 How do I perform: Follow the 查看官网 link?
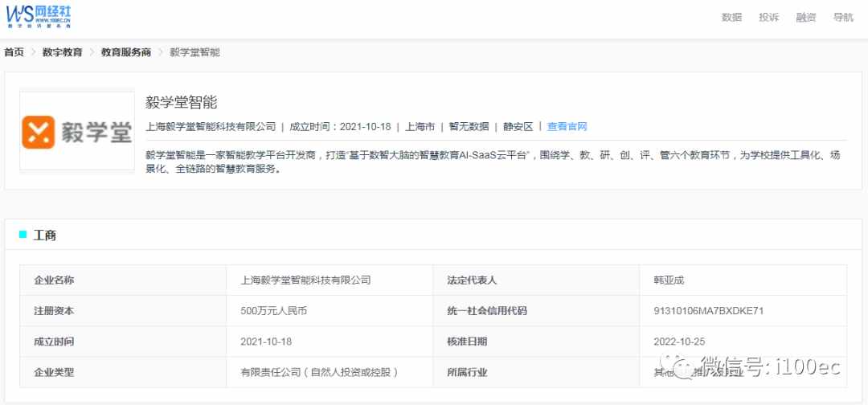(x=567, y=127)
